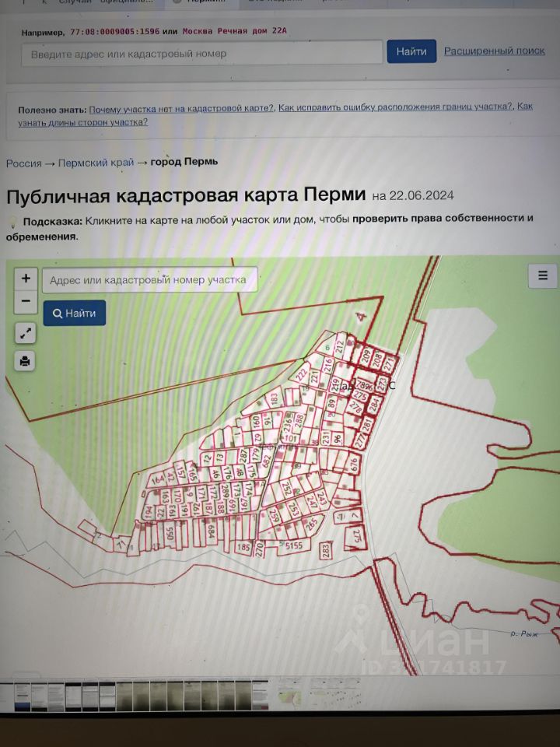Zoom in with the map plus button

point(26,279)
